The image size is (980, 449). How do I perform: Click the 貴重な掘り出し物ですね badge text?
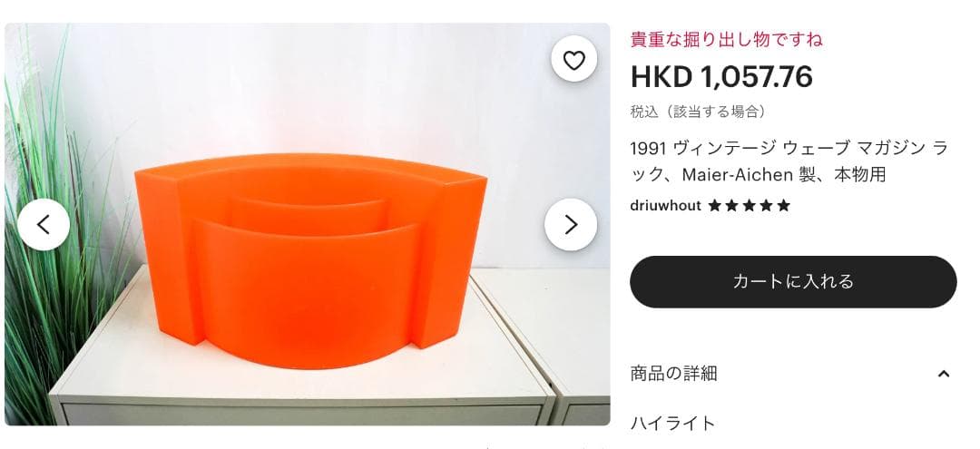tap(726, 39)
